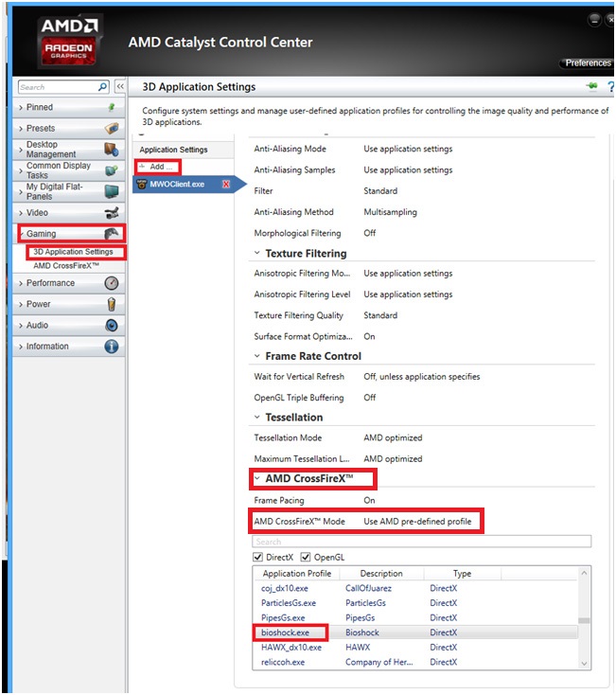The width and height of the screenshot is (616, 695).
Task: Change the Anti-Aliasing Mode setting
Action: [408, 149]
